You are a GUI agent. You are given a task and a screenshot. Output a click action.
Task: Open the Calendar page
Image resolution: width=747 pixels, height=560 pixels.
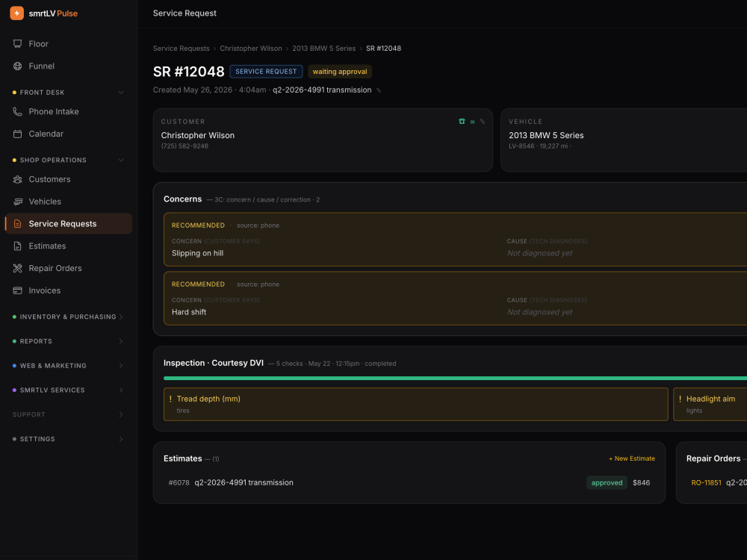pyautogui.click(x=69, y=134)
